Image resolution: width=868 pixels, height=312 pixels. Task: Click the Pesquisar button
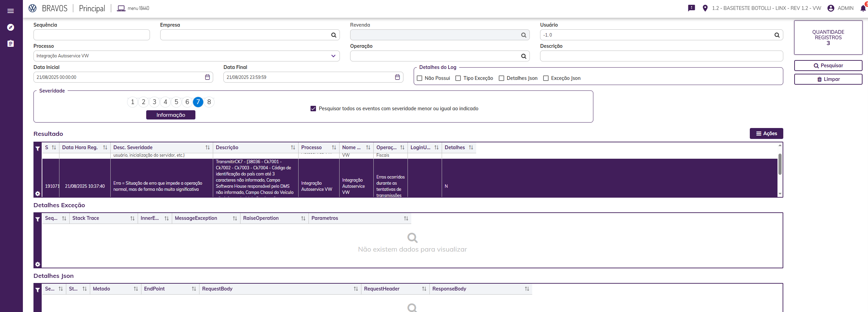pyautogui.click(x=828, y=66)
